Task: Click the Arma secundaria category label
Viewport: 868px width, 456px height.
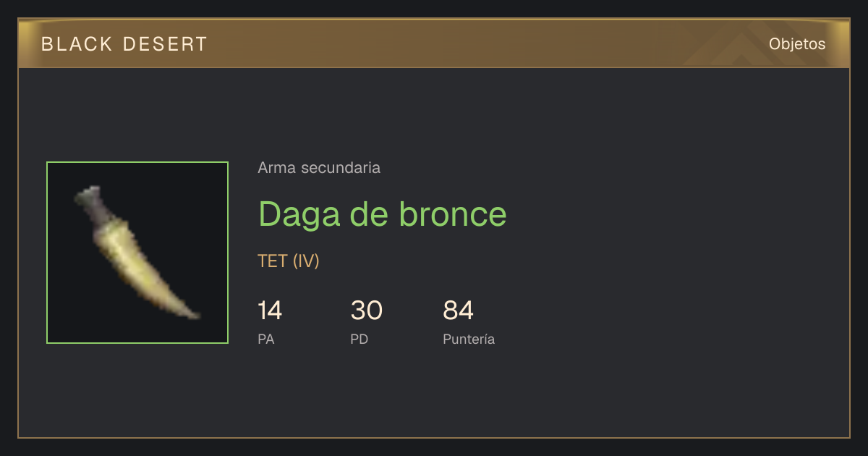Action: click(319, 168)
